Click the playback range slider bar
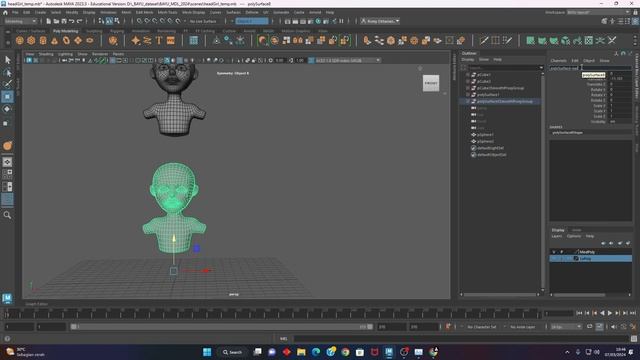Image resolution: width=640 pixels, height=360 pixels. 222,327
